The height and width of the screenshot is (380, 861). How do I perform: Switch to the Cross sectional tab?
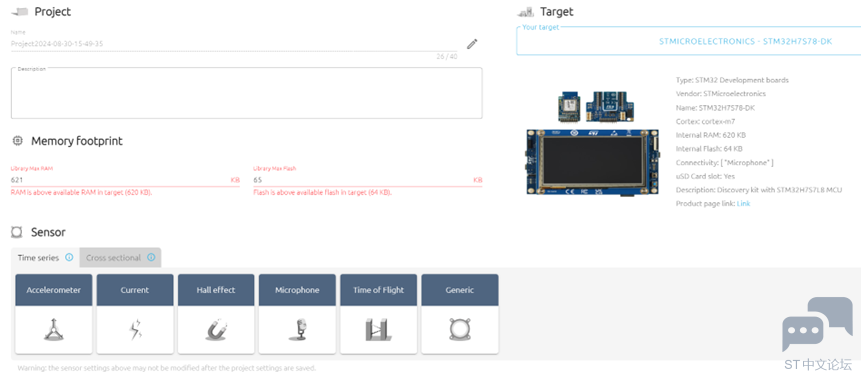point(120,257)
